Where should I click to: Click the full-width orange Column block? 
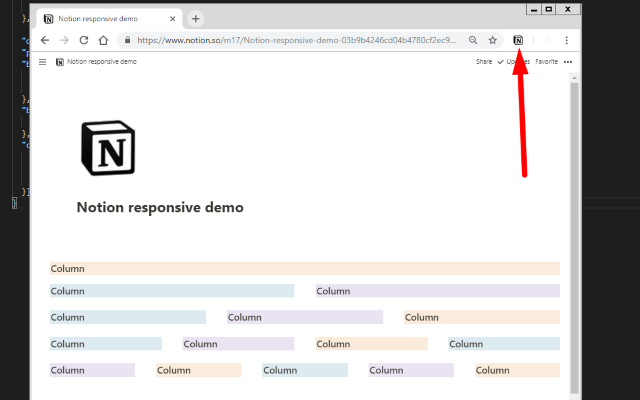[x=305, y=269]
